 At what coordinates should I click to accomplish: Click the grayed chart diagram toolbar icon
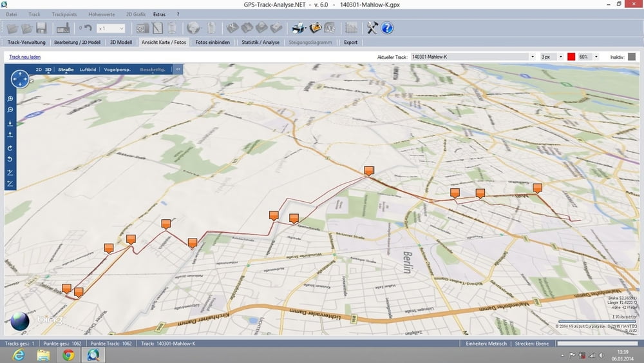(351, 28)
